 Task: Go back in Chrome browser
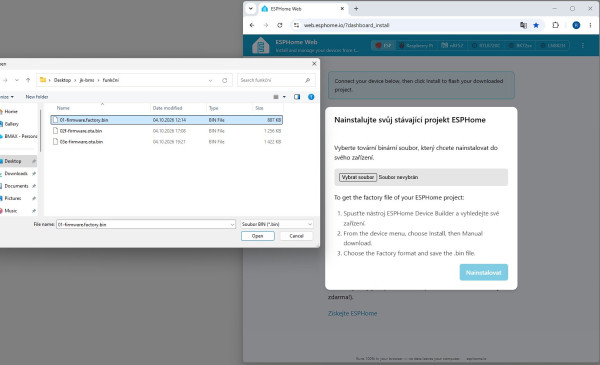pyautogui.click(x=252, y=25)
